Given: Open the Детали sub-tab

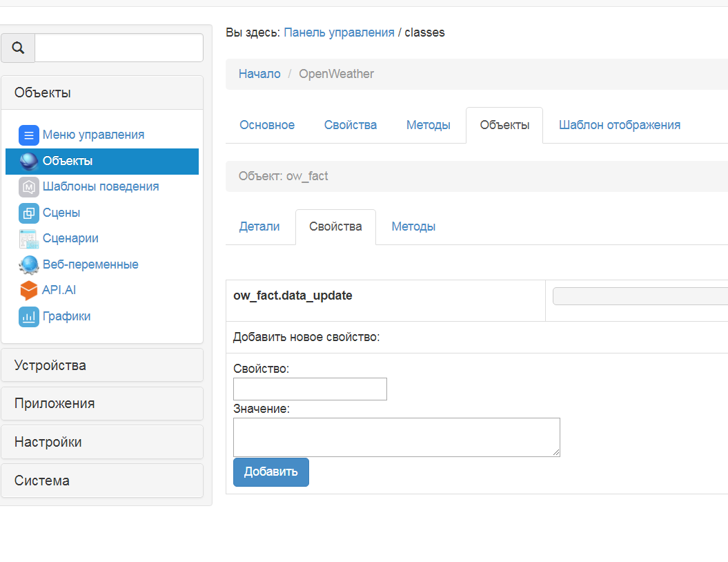Looking at the screenshot, I should point(259,226).
